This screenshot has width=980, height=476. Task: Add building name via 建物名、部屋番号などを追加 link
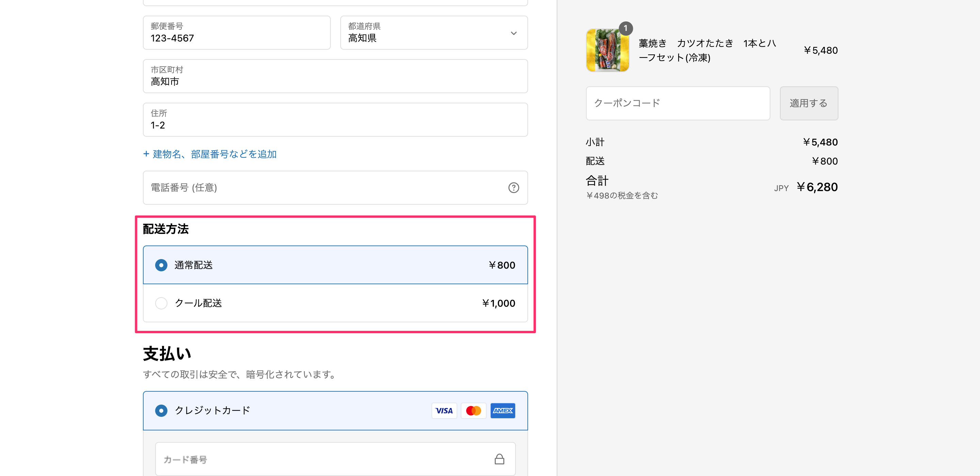(x=210, y=154)
